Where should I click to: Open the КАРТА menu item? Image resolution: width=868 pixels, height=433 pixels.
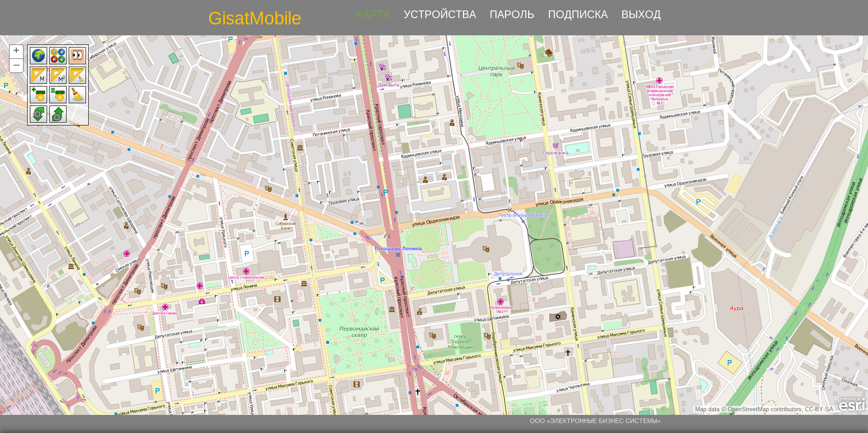(373, 14)
